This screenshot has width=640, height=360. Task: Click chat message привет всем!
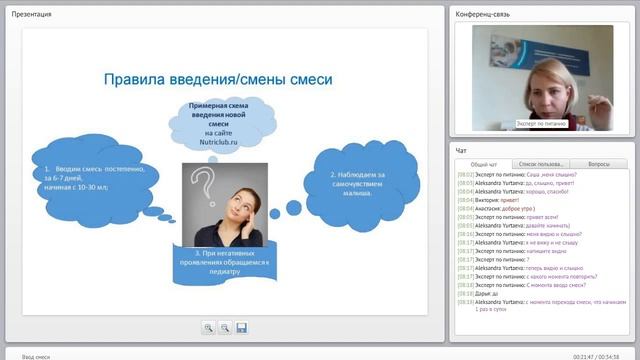tap(542, 217)
